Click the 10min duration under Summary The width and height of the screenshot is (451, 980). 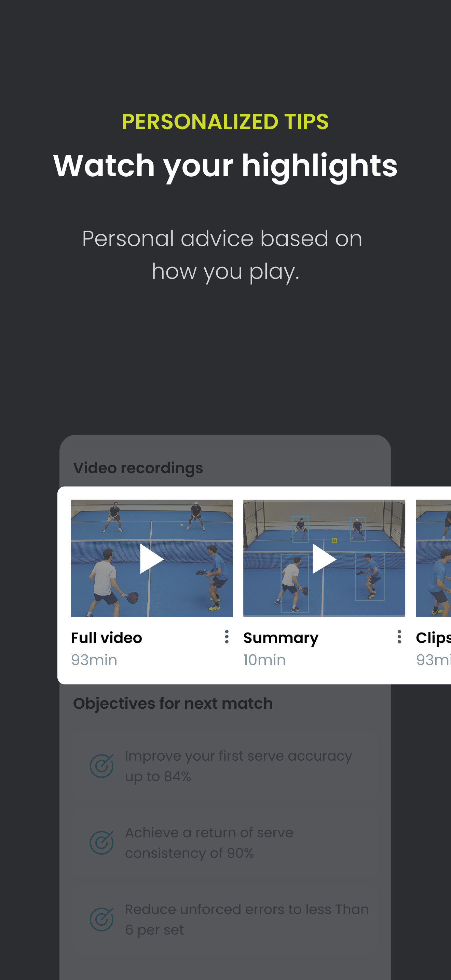click(265, 660)
